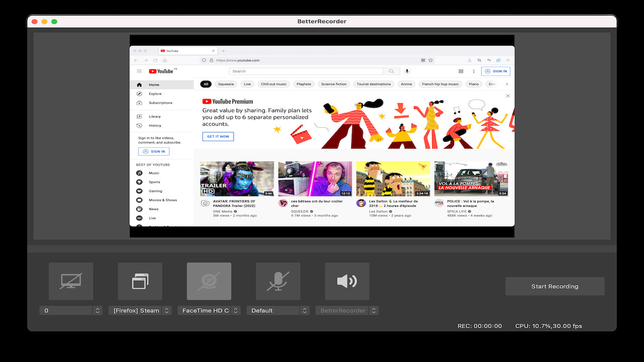The width and height of the screenshot is (644, 362).
Task: Open the Default audio input dropdown
Action: (278, 310)
